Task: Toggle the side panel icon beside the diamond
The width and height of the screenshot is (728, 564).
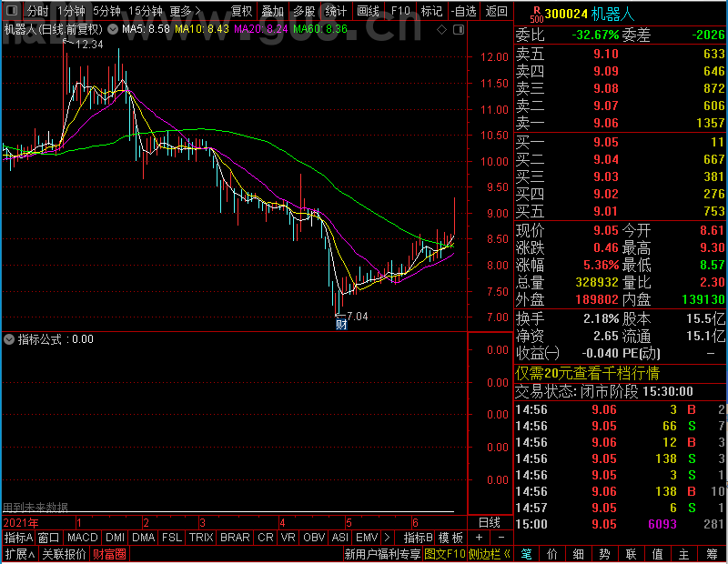Action: [x=459, y=30]
